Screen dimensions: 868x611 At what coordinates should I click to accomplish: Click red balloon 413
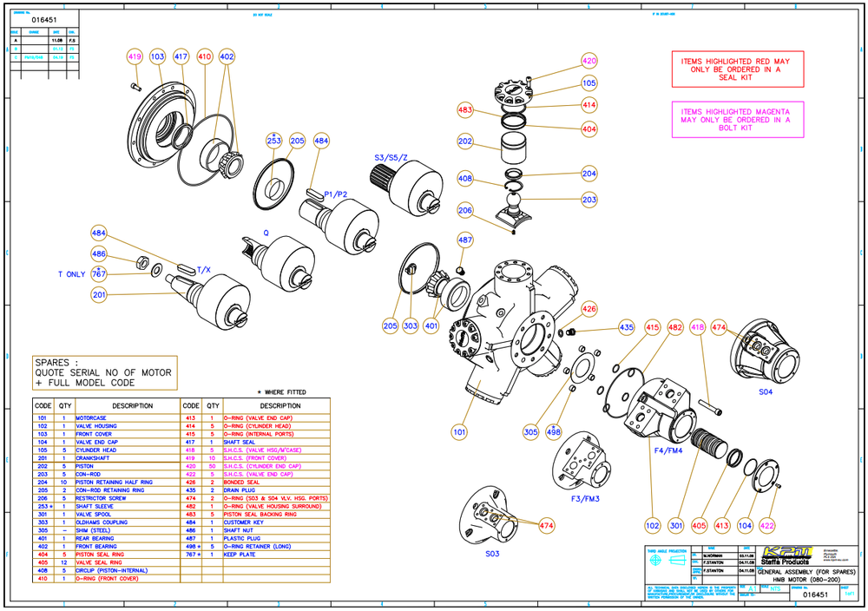722,525
